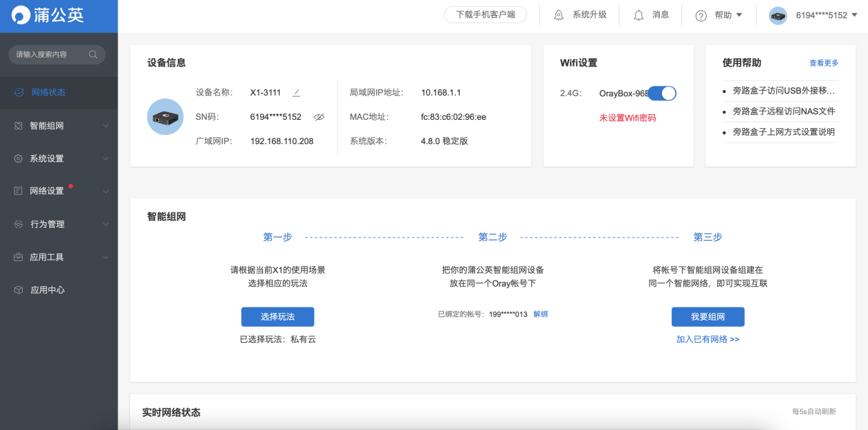The image size is (868, 430).
Task: Toggle the 2.4G OrayBox-96B Wifi switch
Action: 662,93
